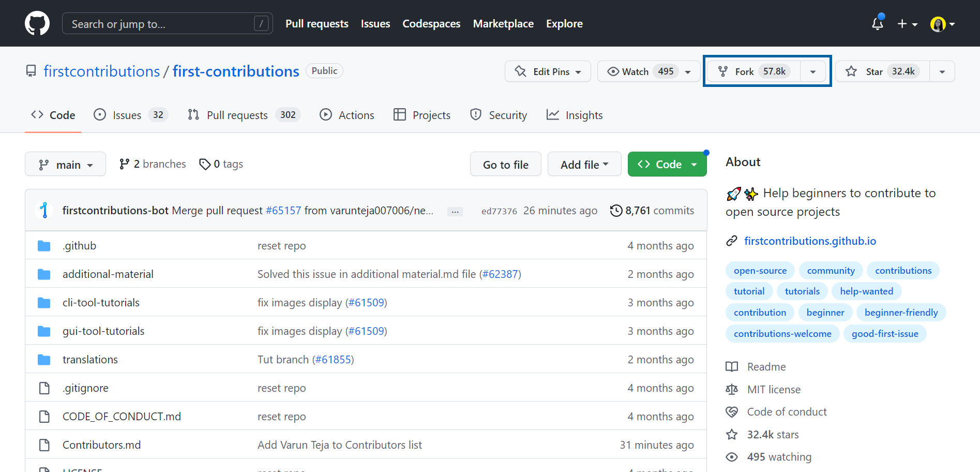Expand the Fork options dropdown arrow
Image resolution: width=980 pixels, height=472 pixels.
pyautogui.click(x=813, y=71)
